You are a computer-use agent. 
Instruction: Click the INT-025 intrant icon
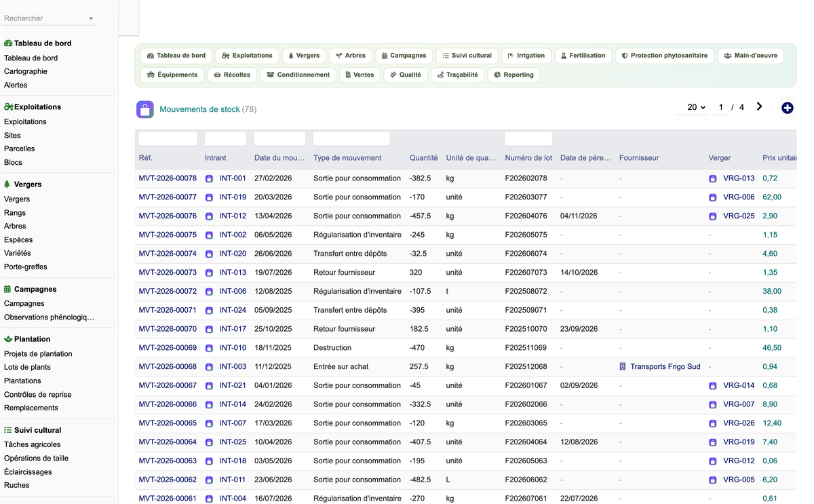click(209, 442)
